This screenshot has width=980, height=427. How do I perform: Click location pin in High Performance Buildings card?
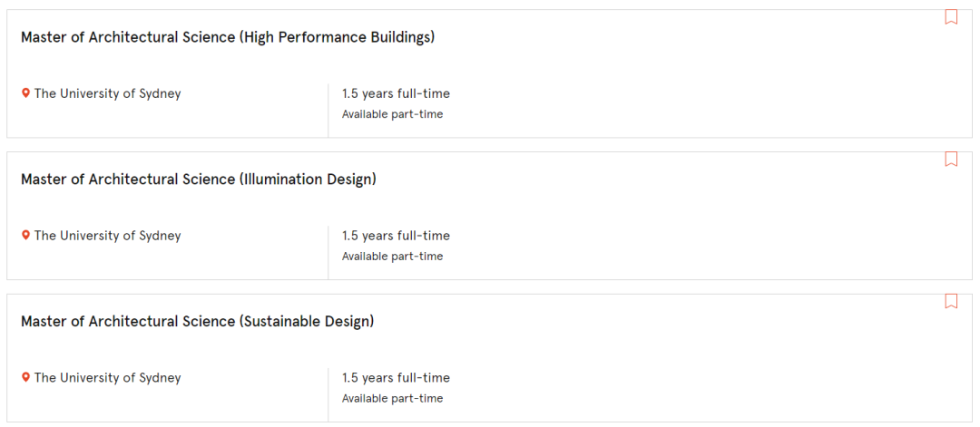coord(26,93)
